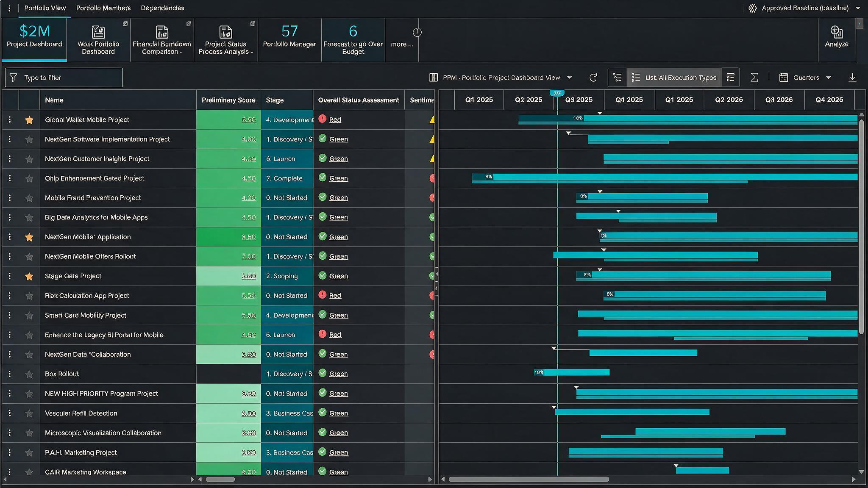Open Work Portfolio Dashboard tile
The width and height of the screenshot is (868, 488).
pos(98,40)
